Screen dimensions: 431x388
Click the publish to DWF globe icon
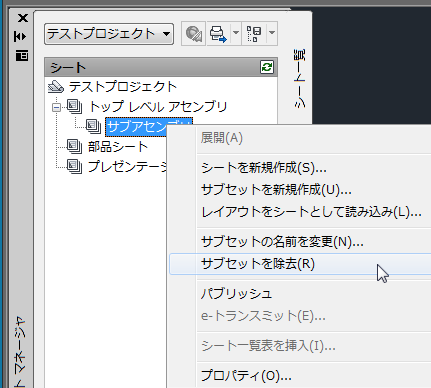click(x=194, y=33)
